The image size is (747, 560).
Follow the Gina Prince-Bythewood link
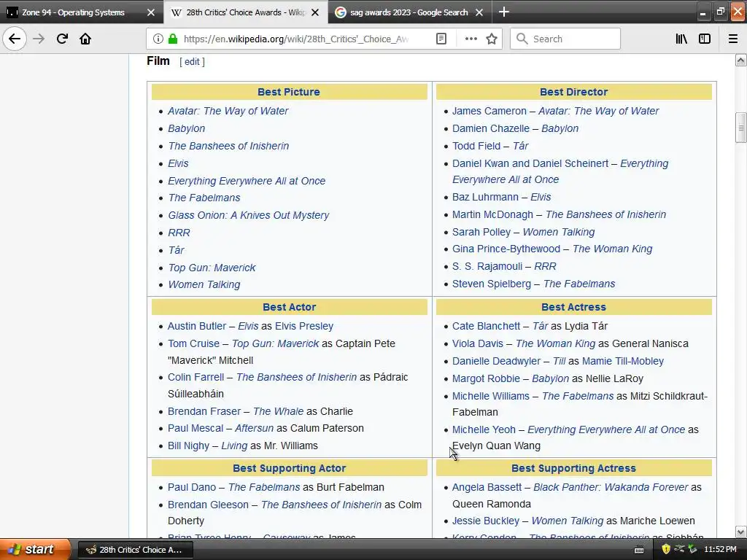pyautogui.click(x=506, y=249)
